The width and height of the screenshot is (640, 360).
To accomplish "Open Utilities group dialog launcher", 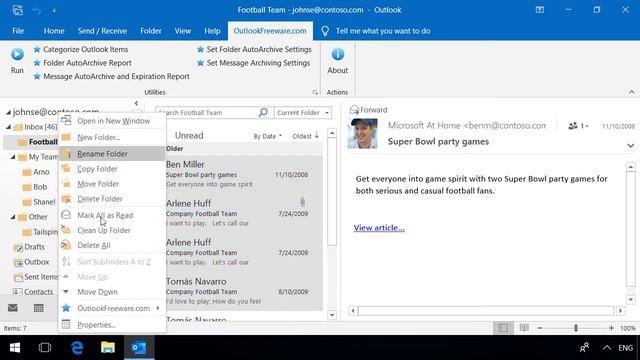I will point(315,93).
